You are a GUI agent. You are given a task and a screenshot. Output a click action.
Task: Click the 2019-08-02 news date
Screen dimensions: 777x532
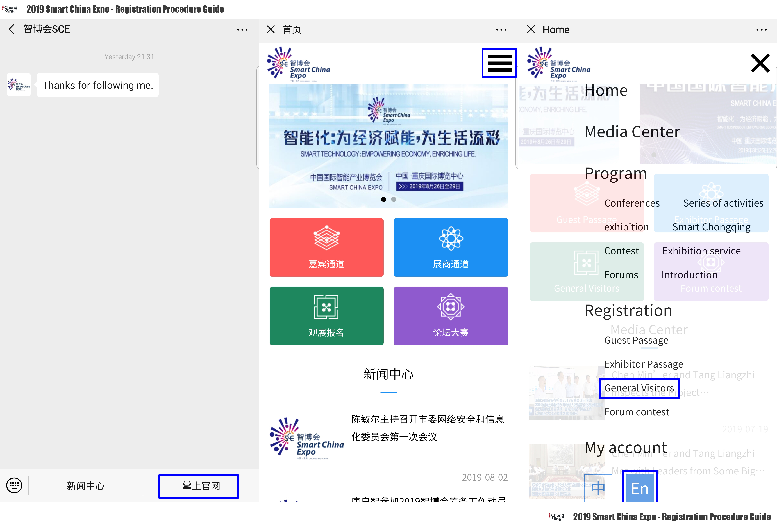click(x=484, y=477)
